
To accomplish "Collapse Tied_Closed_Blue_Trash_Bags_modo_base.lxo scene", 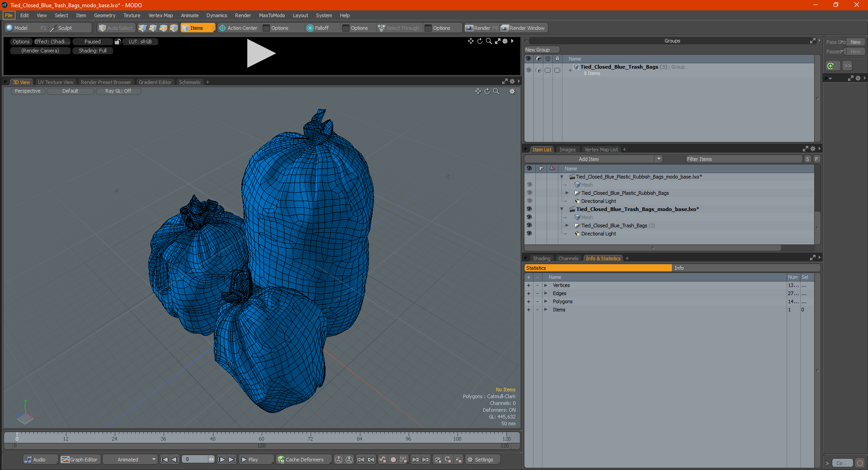I will click(561, 209).
